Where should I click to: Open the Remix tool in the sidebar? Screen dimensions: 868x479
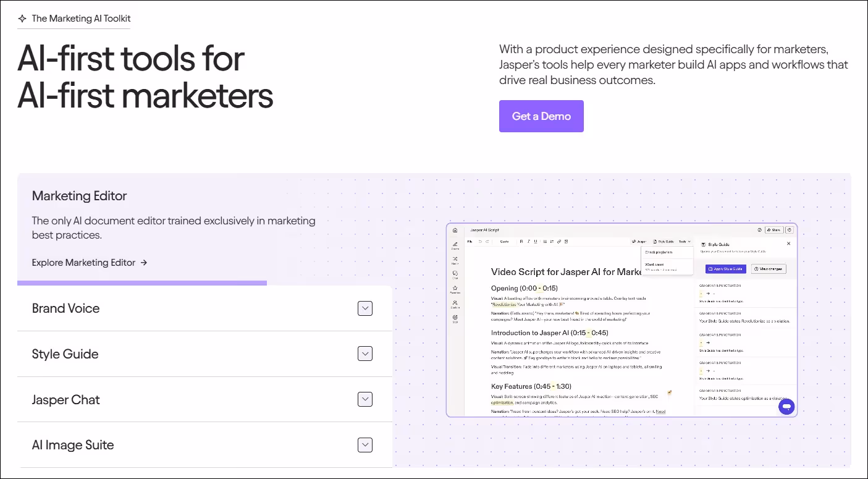[455, 260]
